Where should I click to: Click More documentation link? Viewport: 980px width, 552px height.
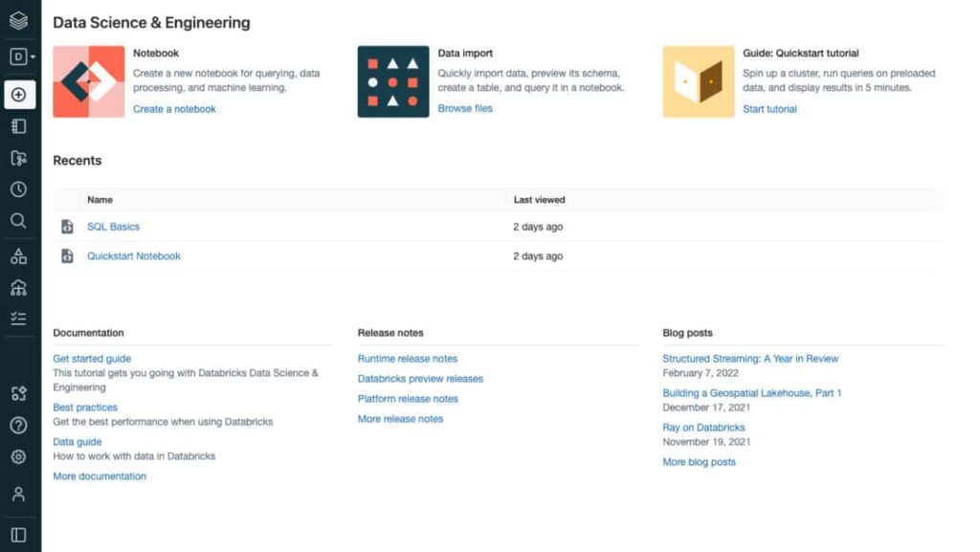point(100,475)
